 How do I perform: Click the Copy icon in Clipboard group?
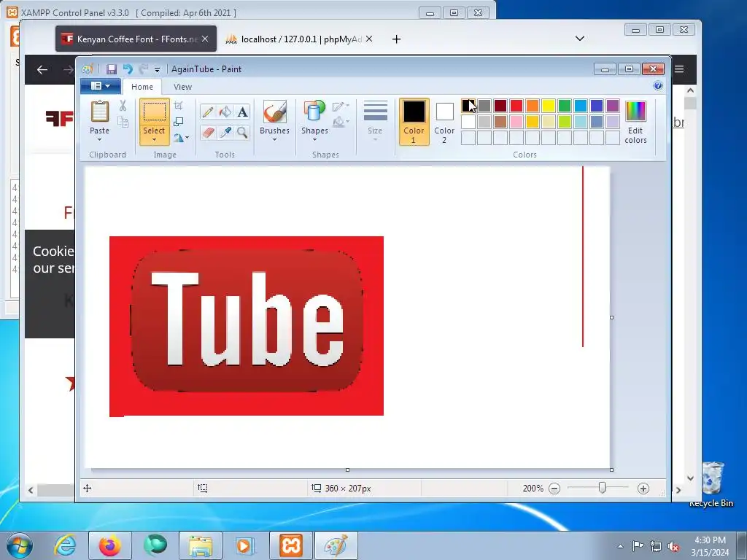(x=123, y=122)
